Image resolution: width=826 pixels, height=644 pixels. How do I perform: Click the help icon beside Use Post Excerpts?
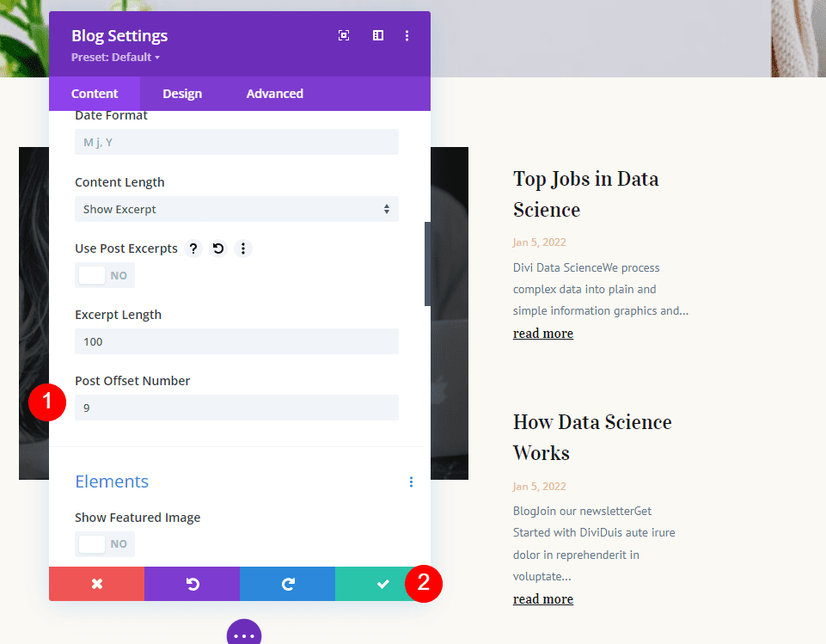point(193,248)
